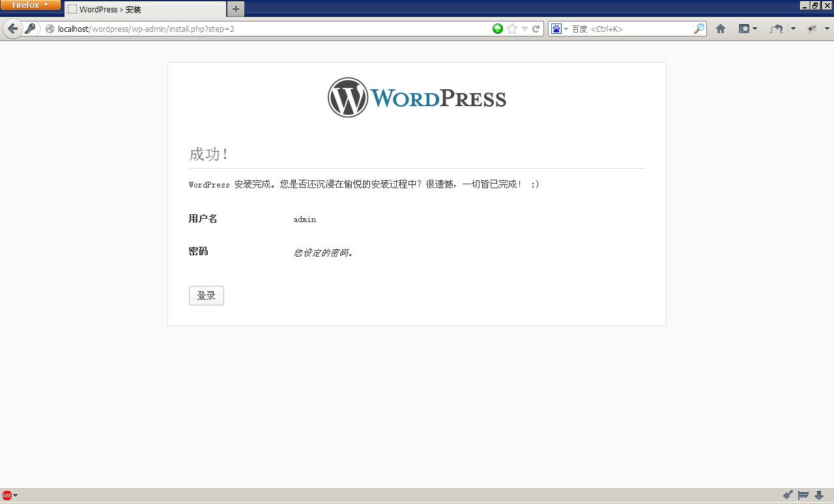Select the WordPress 安装 tab
The height and width of the screenshot is (504, 834).
pos(145,9)
